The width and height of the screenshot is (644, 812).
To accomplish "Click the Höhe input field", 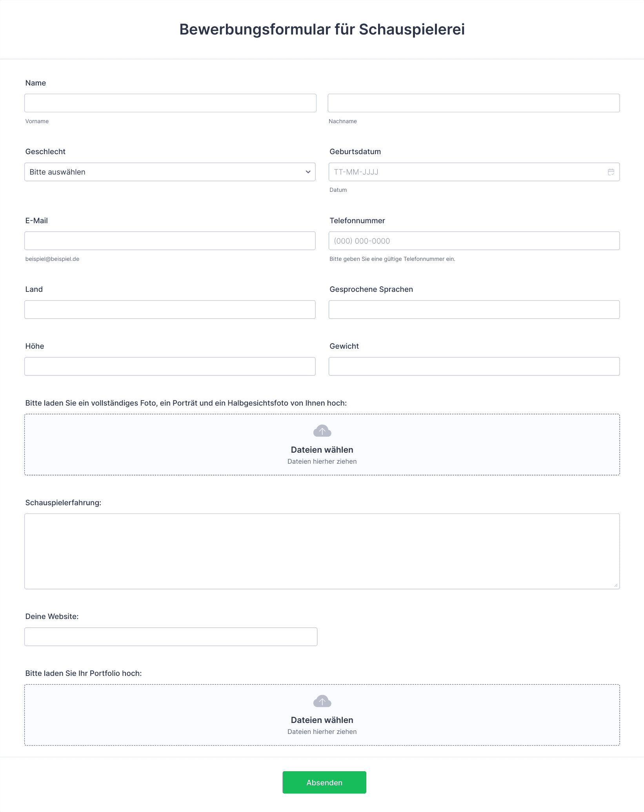I will [x=170, y=366].
